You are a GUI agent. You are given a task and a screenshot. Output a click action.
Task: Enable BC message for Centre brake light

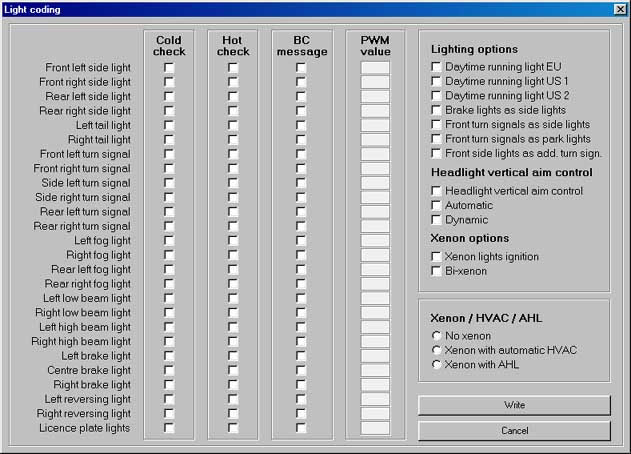[x=301, y=370]
